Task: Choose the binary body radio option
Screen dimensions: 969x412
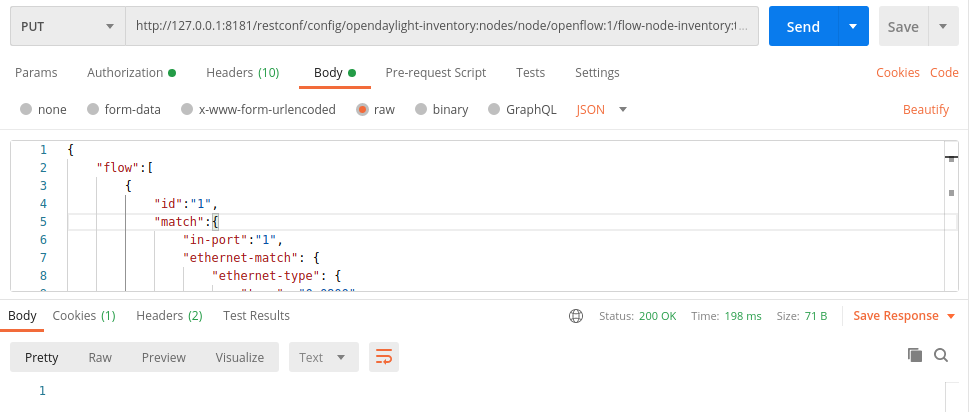Action: point(422,109)
